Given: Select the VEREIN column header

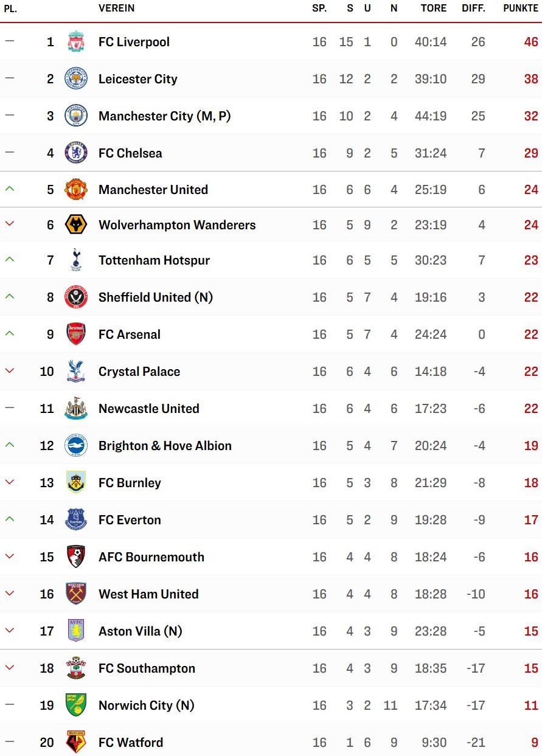Looking at the screenshot, I should [x=117, y=9].
